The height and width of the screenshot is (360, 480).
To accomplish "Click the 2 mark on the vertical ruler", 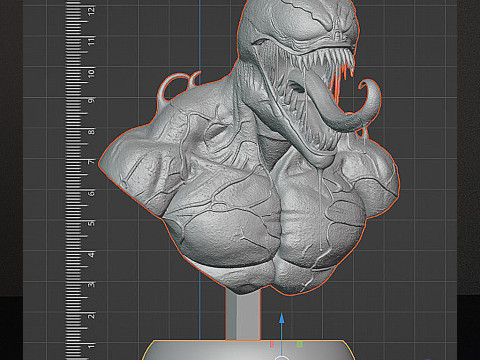I will pyautogui.click(x=91, y=315).
